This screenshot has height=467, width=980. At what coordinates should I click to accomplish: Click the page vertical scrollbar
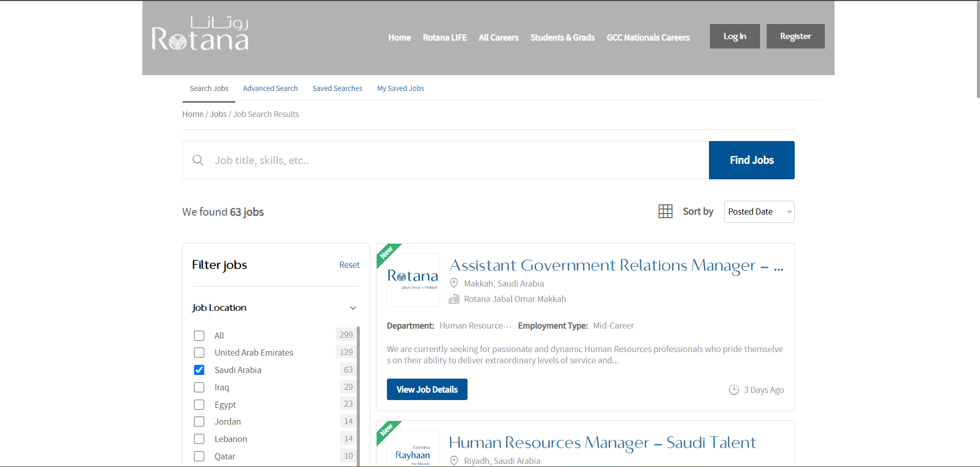point(978,50)
